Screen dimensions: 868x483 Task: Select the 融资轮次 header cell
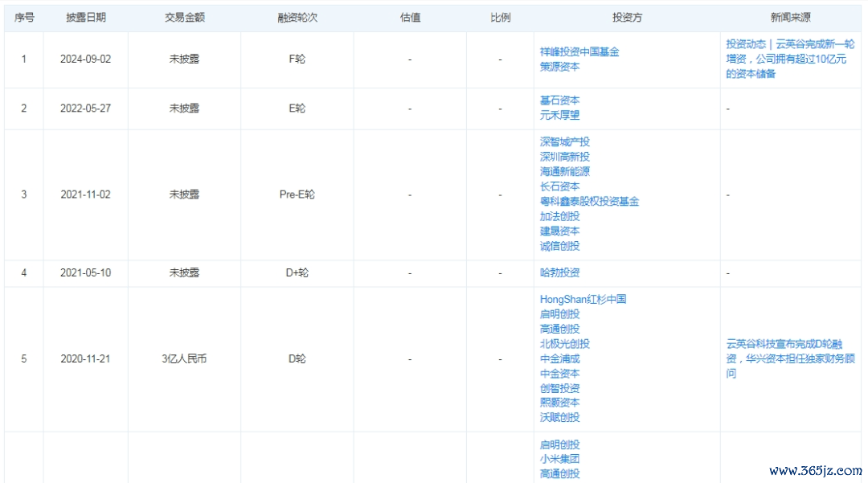click(297, 18)
